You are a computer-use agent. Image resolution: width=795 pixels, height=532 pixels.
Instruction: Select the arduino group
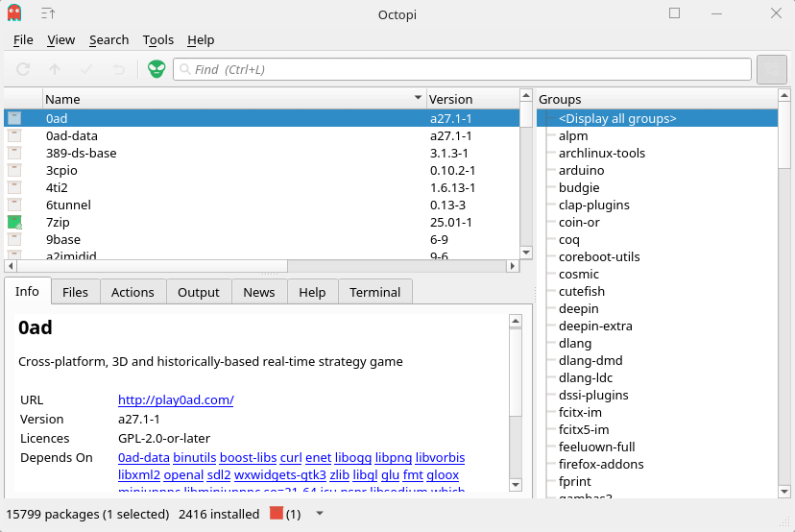coord(582,170)
